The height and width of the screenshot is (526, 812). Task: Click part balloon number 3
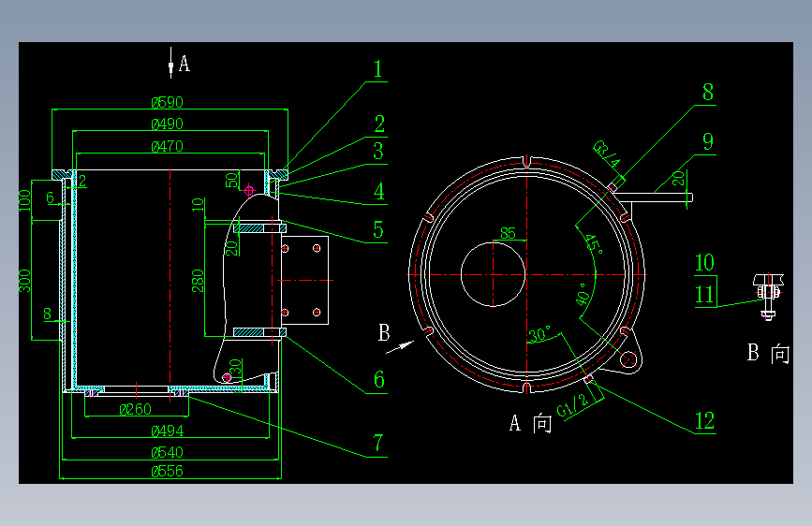378,152
